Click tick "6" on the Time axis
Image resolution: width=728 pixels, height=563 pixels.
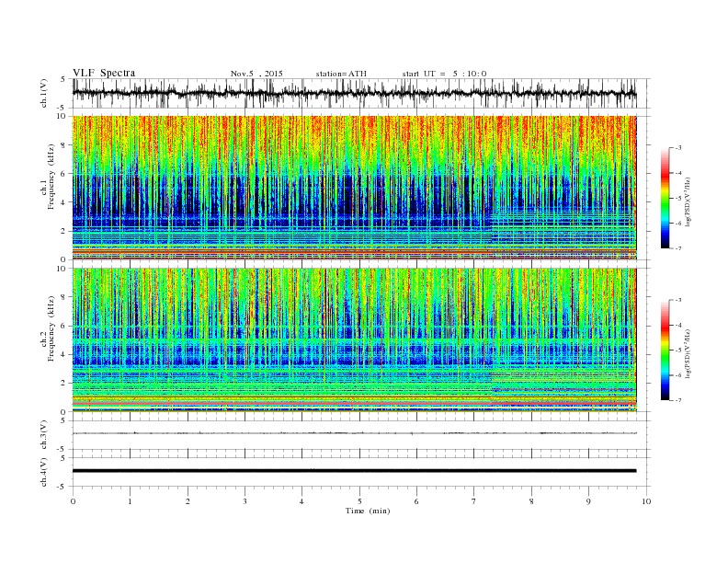pyautogui.click(x=416, y=501)
